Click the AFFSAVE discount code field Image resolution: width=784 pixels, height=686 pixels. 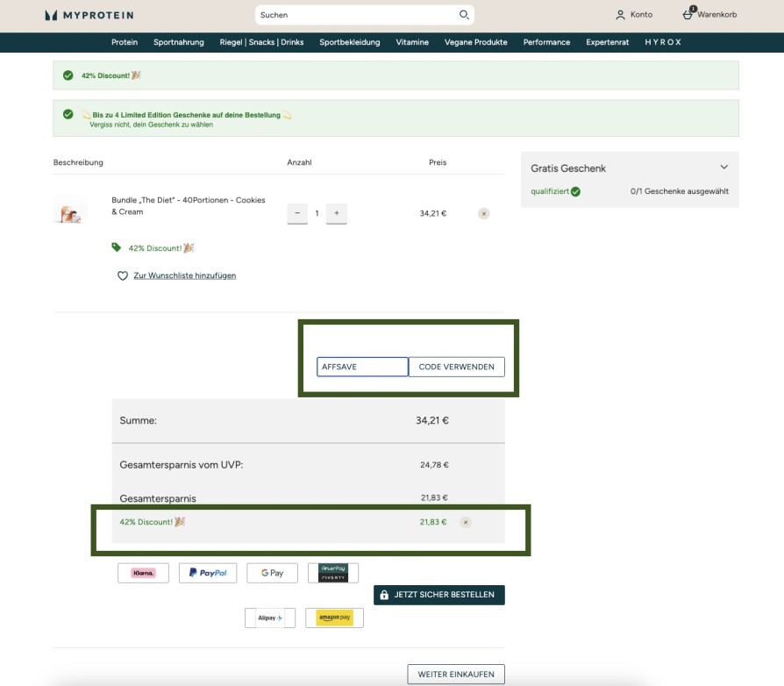pyautogui.click(x=362, y=367)
